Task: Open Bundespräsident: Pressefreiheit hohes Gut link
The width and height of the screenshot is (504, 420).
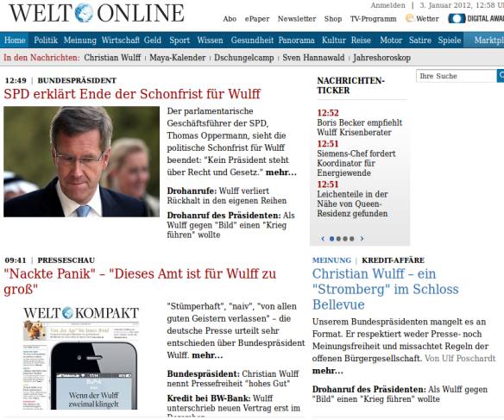Action: point(233,379)
